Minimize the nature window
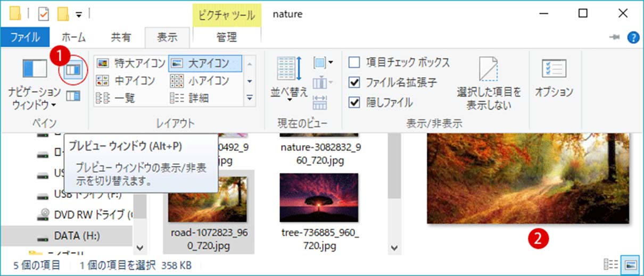 pyautogui.click(x=543, y=14)
